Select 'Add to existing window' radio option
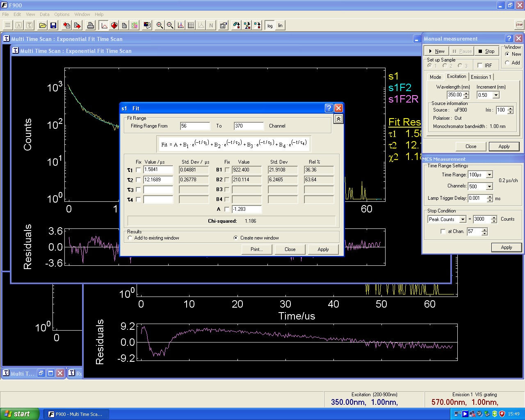The height and width of the screenshot is (420, 525). tap(130, 238)
